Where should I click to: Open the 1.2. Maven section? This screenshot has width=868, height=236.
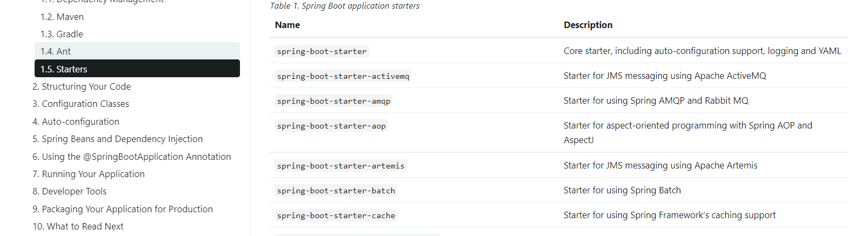62,17
